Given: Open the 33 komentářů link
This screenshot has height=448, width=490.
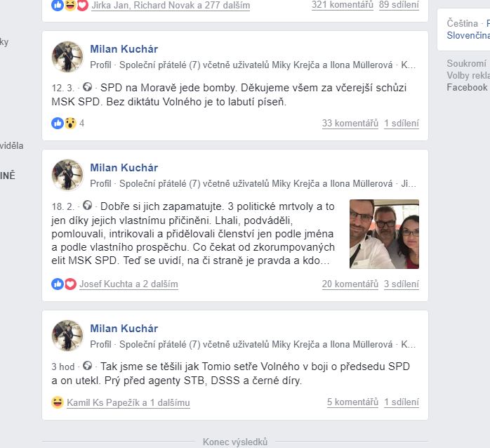Looking at the screenshot, I should pos(350,123).
